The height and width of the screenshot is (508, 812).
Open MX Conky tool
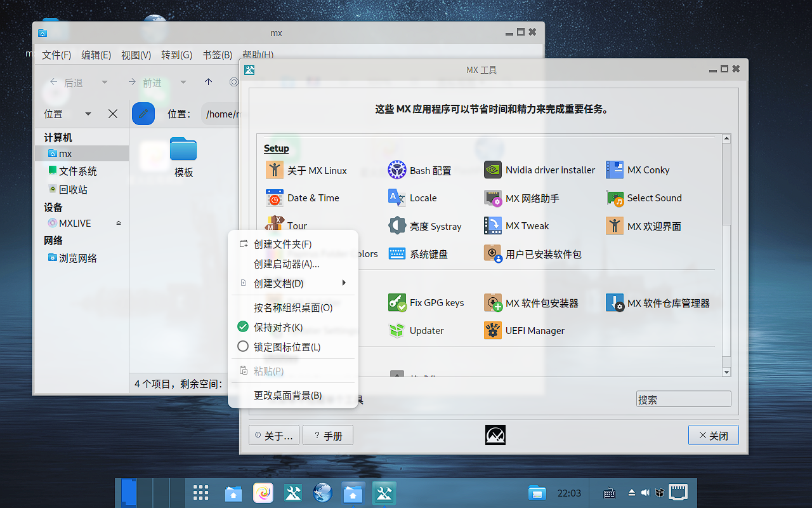point(615,170)
